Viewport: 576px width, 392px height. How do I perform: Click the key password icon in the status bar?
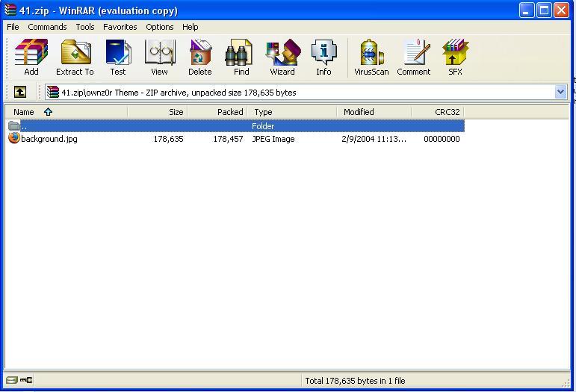(x=26, y=380)
